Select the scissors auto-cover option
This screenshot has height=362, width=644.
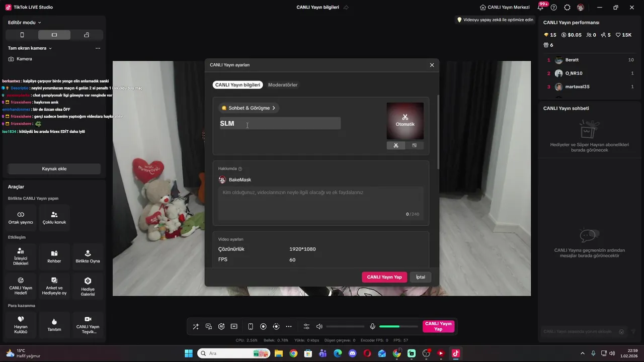pyautogui.click(x=396, y=145)
